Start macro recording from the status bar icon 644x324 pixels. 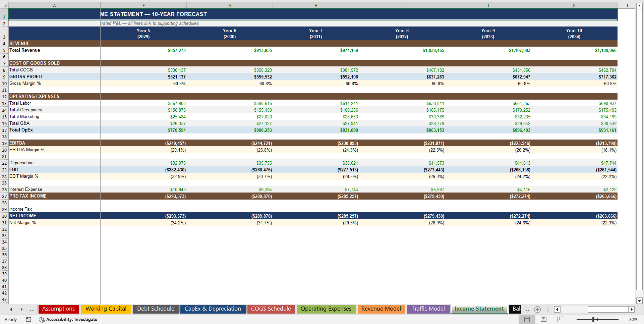pos(28,319)
